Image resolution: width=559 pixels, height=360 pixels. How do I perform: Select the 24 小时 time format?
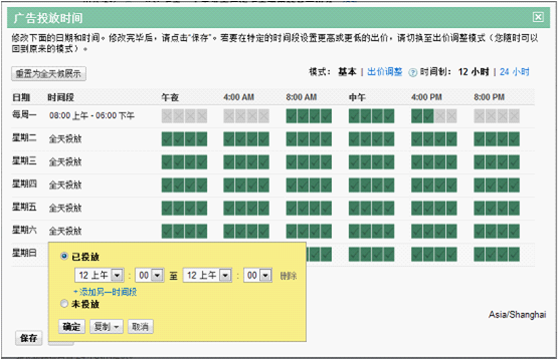(514, 72)
